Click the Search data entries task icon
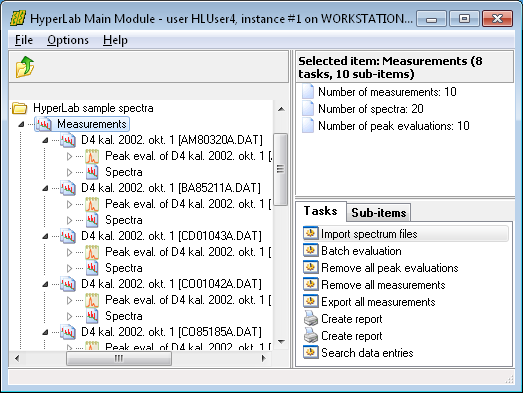The image size is (523, 393). point(311,352)
